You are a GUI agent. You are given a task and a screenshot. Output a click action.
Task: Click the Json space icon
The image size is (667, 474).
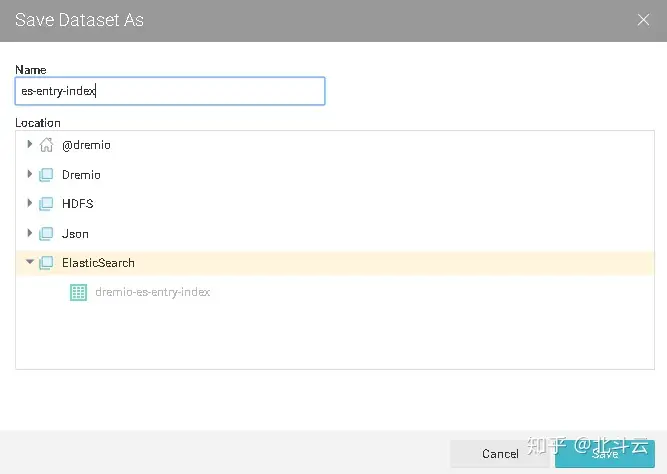click(46, 234)
